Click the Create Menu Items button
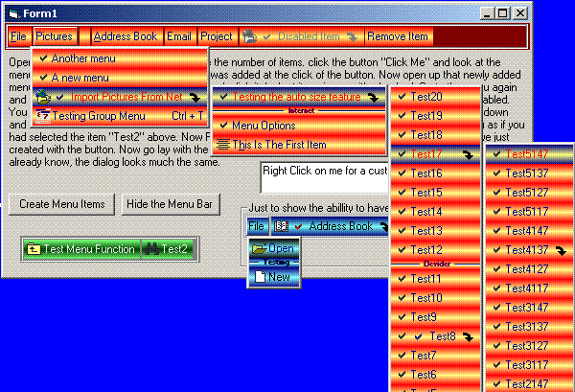The height and width of the screenshot is (392, 575). coord(62,204)
